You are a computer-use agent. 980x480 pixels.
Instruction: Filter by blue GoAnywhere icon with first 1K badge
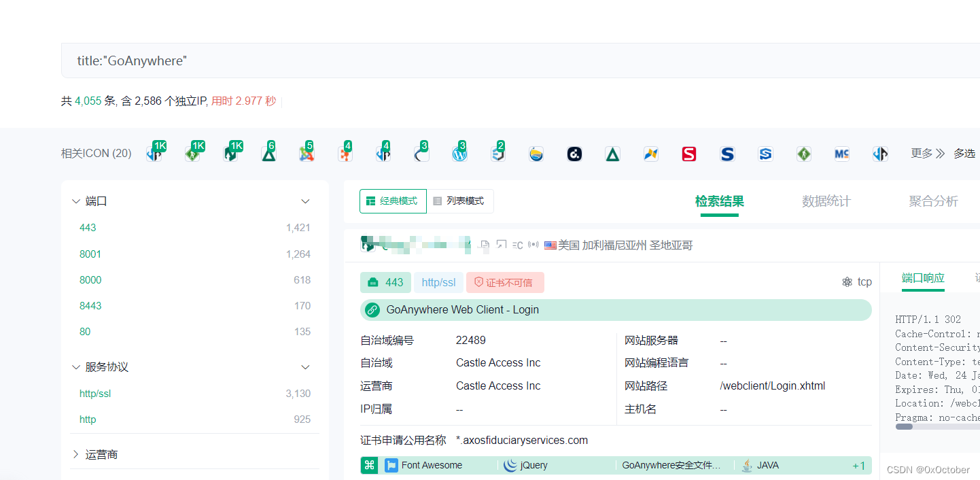coord(154,154)
